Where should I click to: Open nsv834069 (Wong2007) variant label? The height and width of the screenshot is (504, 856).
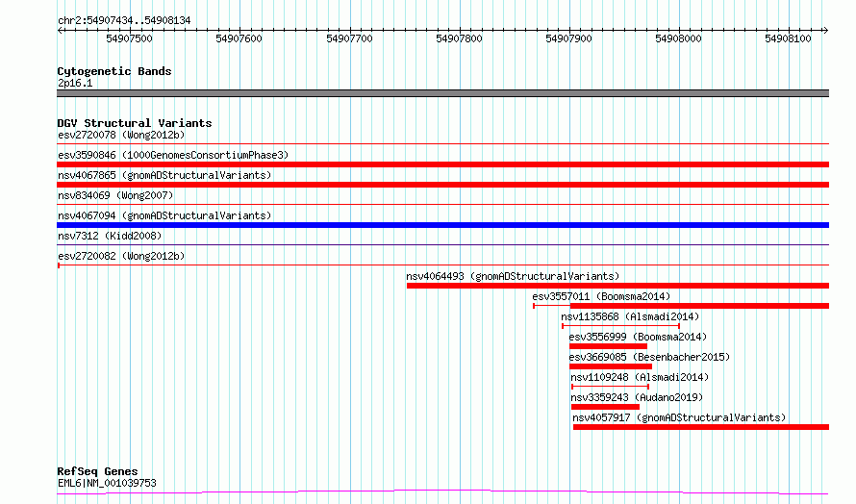[x=115, y=195]
